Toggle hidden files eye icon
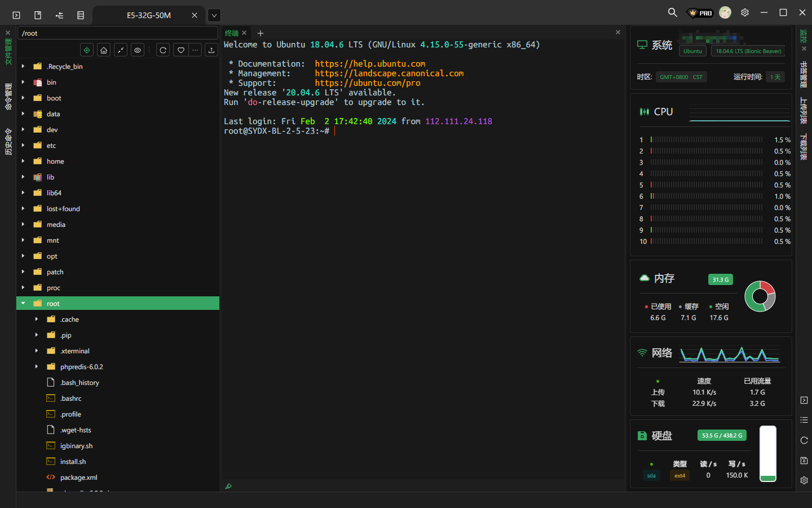This screenshot has height=508, width=812. pos(138,50)
